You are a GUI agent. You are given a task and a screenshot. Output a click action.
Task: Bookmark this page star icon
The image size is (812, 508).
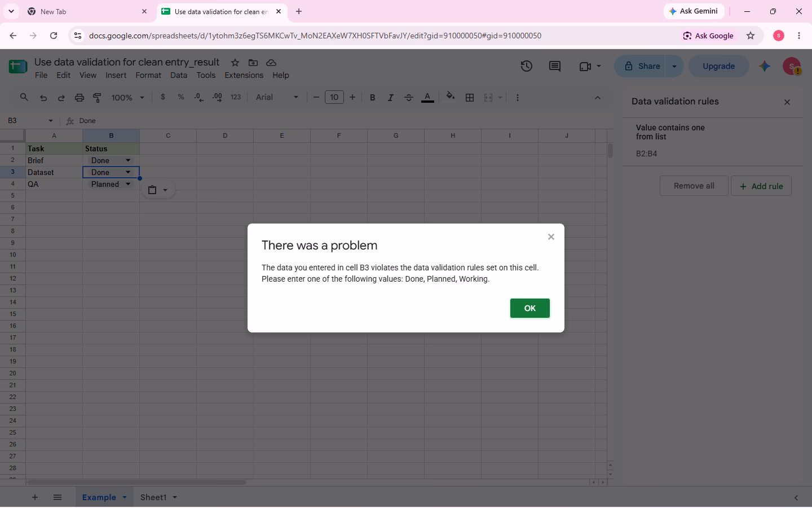click(751, 36)
